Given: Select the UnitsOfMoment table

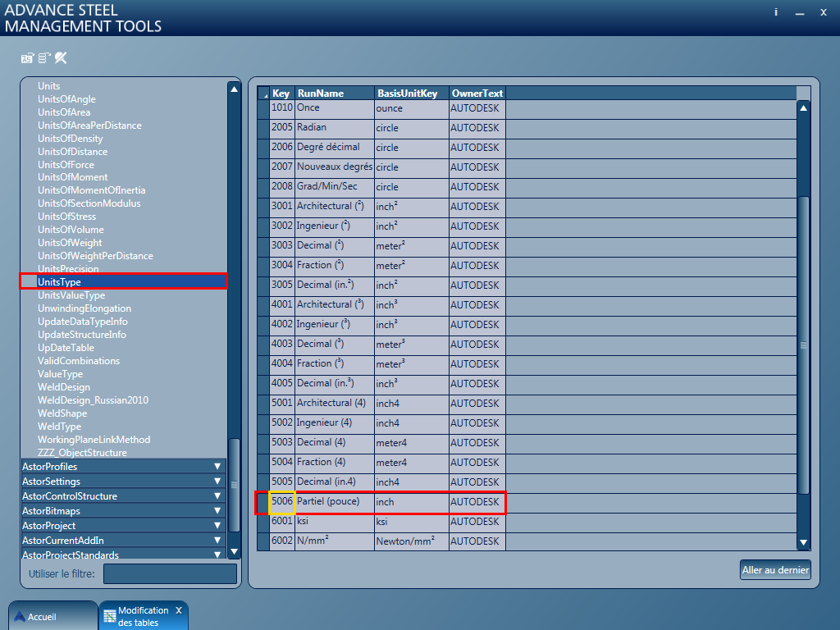Looking at the screenshot, I should click(x=72, y=177).
